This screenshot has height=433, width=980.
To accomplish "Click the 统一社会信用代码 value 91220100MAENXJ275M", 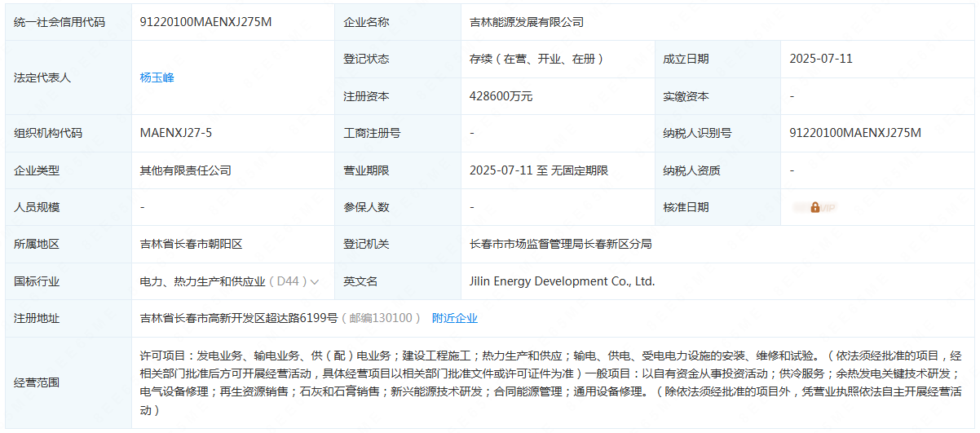I will 205,22.
